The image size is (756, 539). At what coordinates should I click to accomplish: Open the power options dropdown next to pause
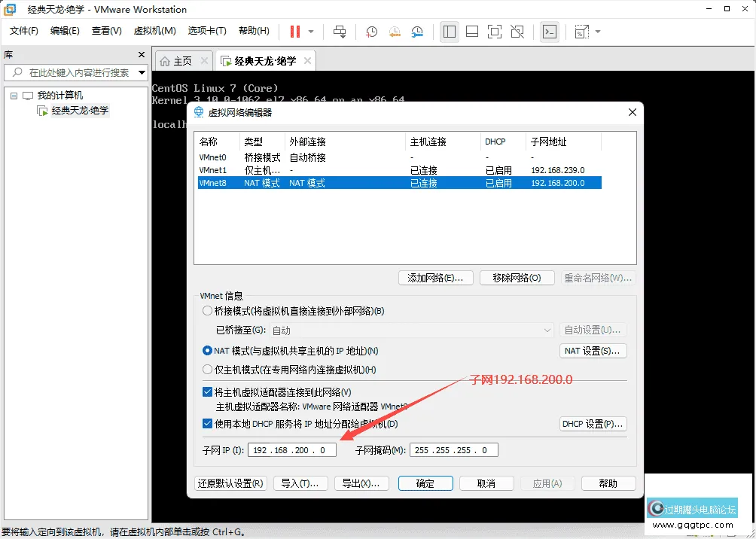(311, 32)
